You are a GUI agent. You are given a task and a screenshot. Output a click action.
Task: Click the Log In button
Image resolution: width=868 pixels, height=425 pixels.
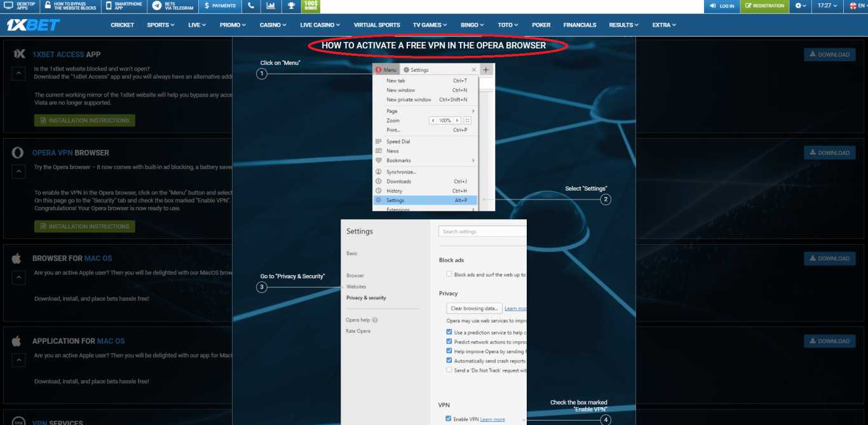[x=722, y=6]
